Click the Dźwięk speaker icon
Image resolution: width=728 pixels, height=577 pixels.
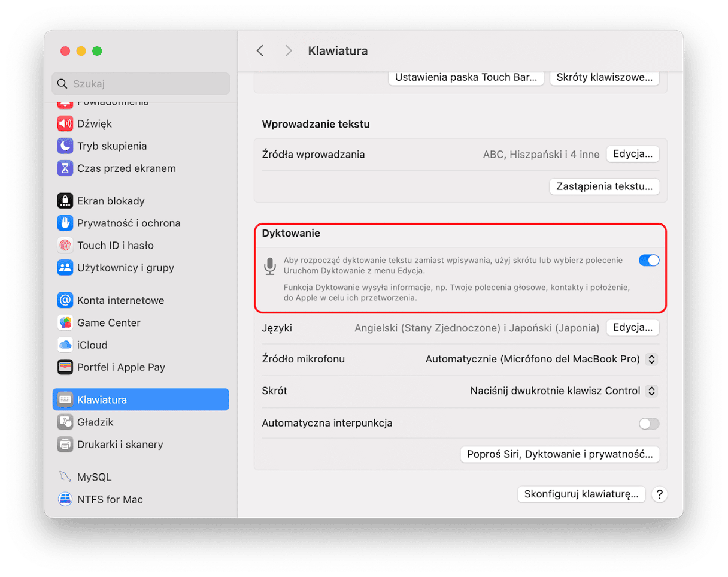[x=65, y=123]
